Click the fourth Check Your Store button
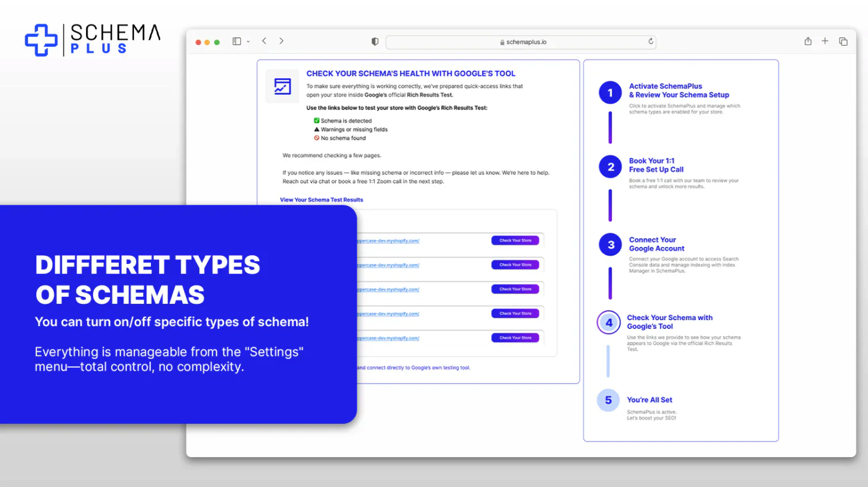This screenshot has width=868, height=487. pyautogui.click(x=515, y=313)
